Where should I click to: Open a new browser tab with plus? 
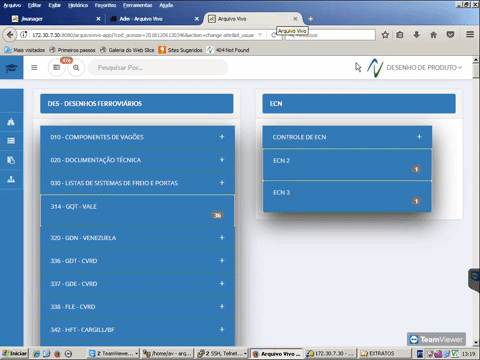click(311, 19)
